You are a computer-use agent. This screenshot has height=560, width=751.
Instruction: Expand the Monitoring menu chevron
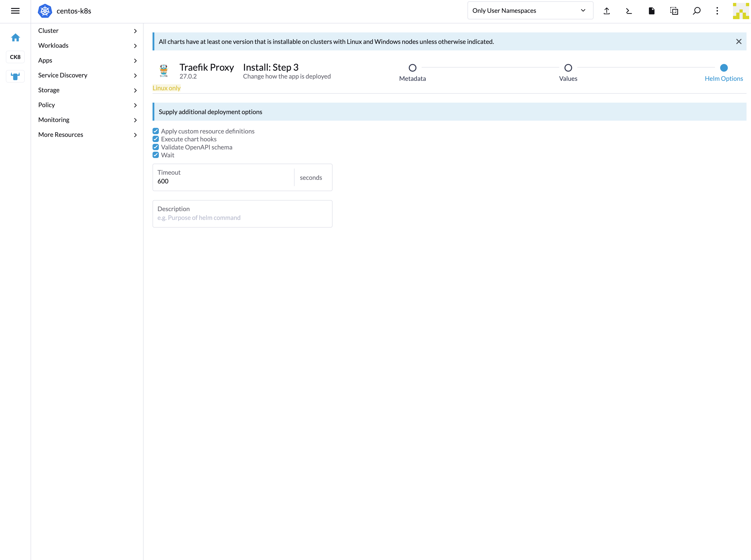[135, 120]
